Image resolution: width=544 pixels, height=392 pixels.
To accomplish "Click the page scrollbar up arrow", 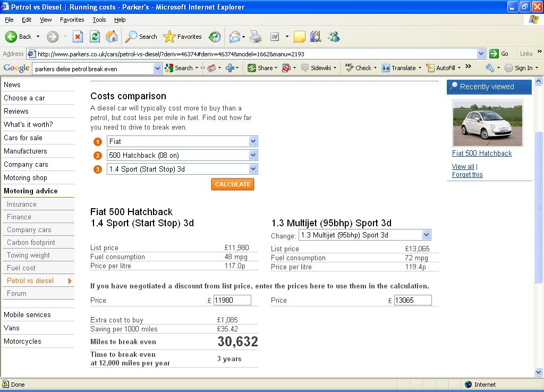I will coord(538,81).
